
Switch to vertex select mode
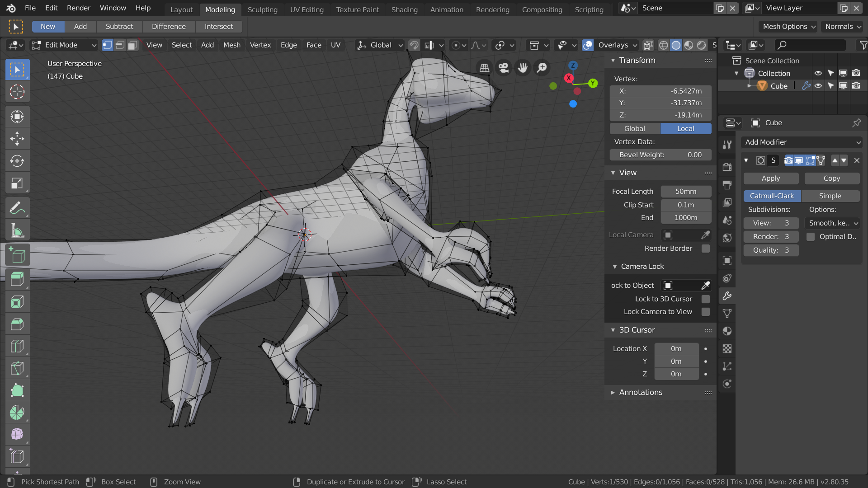pyautogui.click(x=107, y=45)
